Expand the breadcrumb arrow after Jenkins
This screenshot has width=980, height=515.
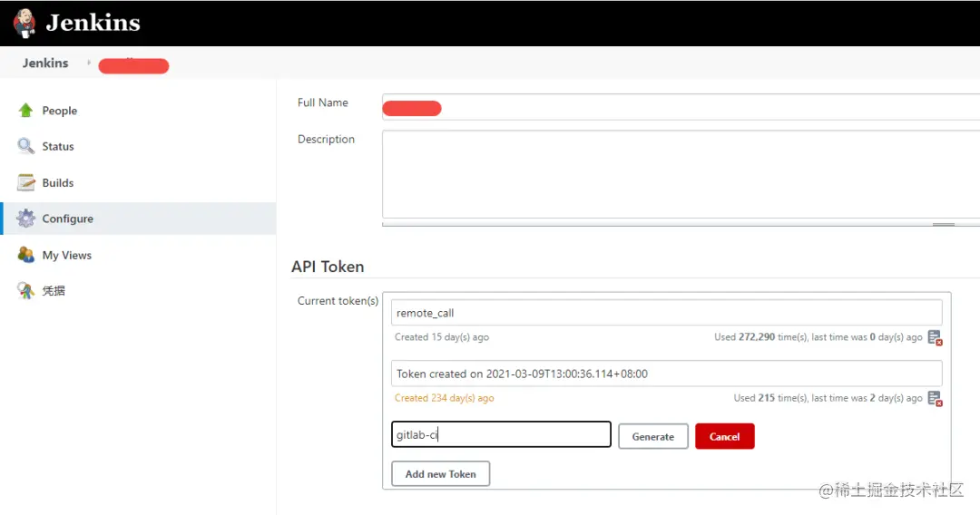[89, 63]
